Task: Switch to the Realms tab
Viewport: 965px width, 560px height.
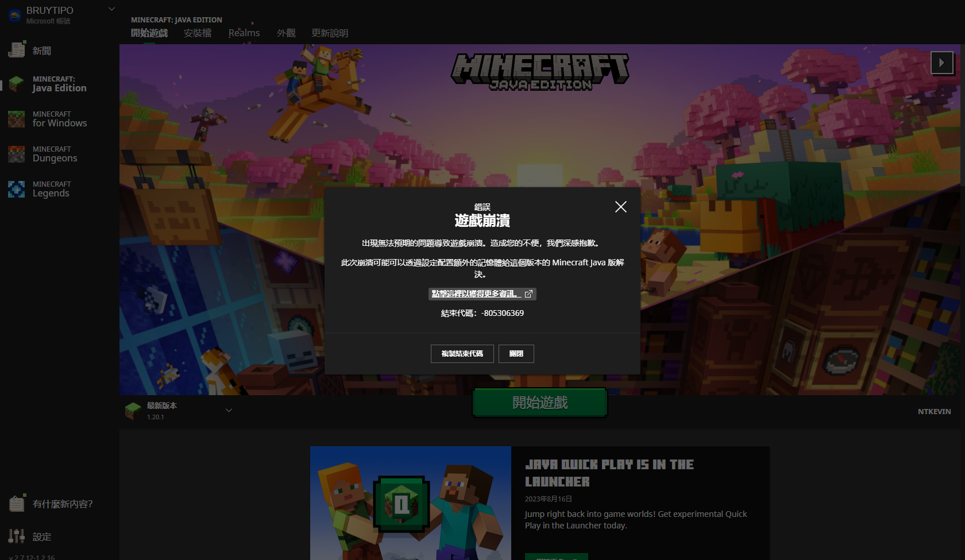Action: (x=244, y=33)
